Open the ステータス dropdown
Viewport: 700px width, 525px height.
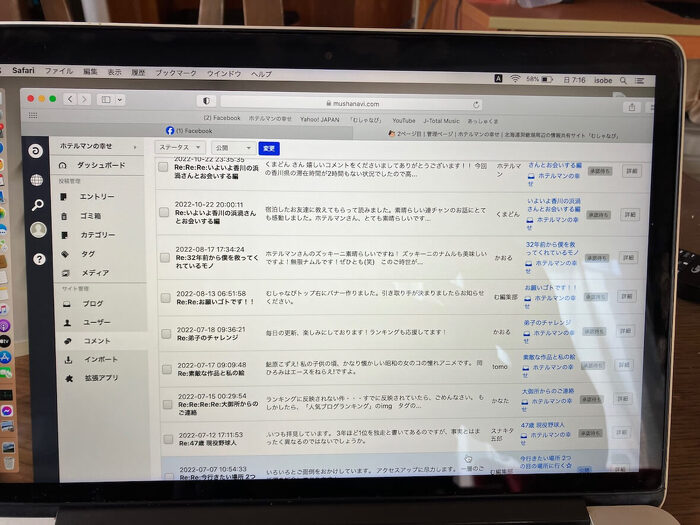click(180, 147)
